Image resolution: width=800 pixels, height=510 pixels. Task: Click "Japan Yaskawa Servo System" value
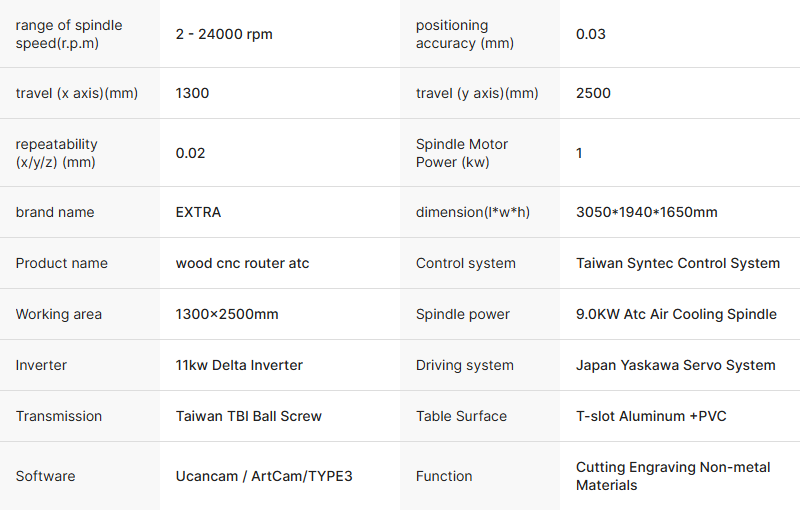[676, 365]
